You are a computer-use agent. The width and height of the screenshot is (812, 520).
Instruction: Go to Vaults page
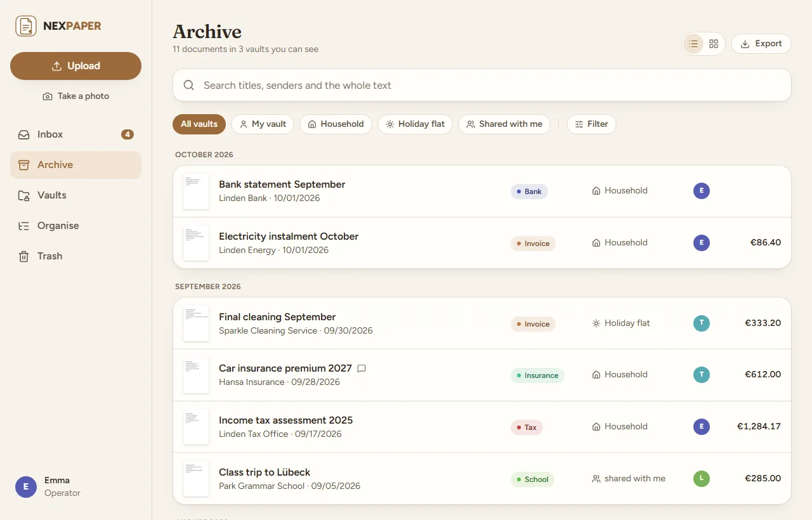(75, 195)
